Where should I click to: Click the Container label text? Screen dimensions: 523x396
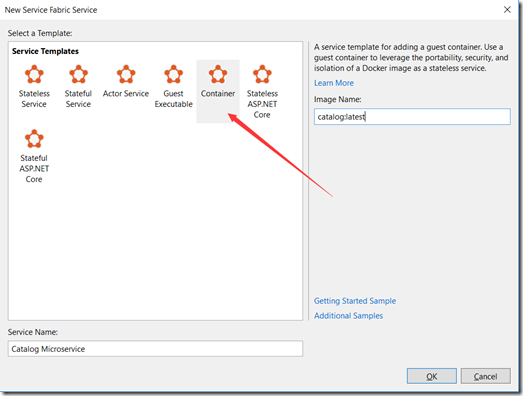(218, 93)
